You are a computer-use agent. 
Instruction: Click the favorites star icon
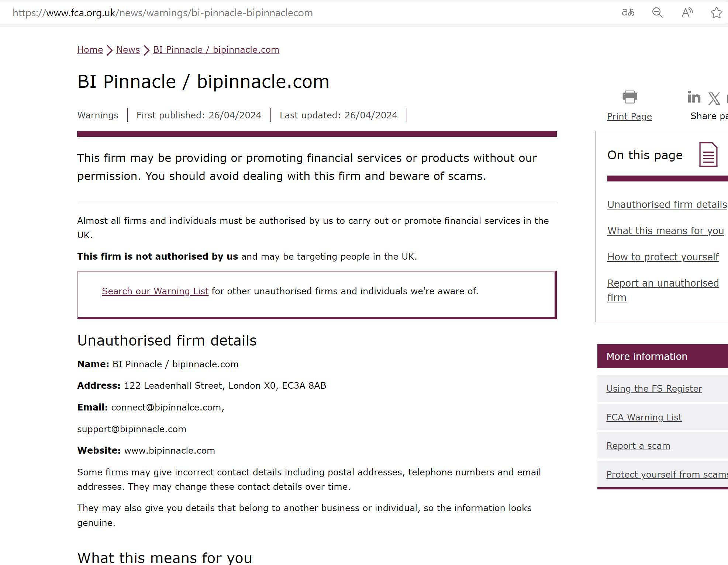point(716,13)
